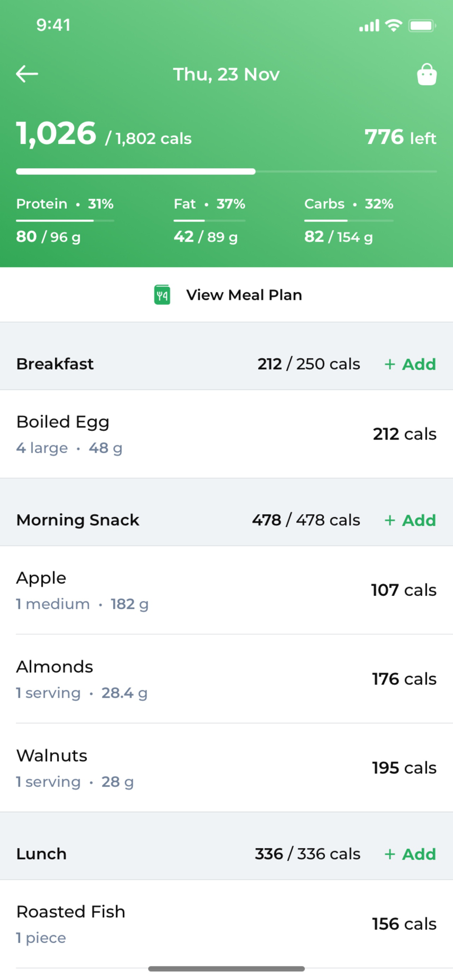Tap the Wi-Fi status icon
This screenshot has height=980, width=453.
[x=393, y=25]
